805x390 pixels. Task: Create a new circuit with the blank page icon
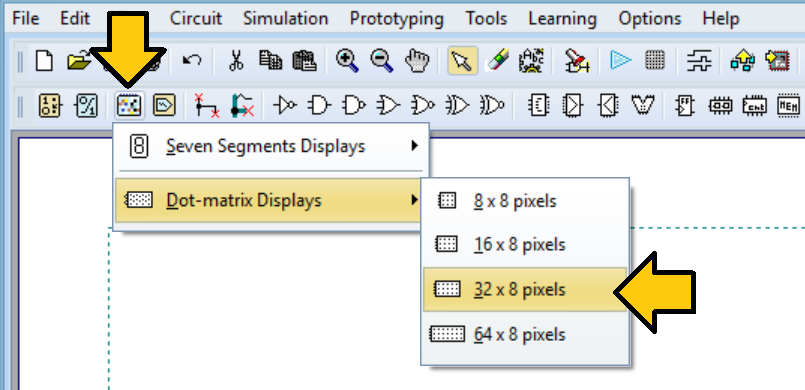pyautogui.click(x=44, y=61)
